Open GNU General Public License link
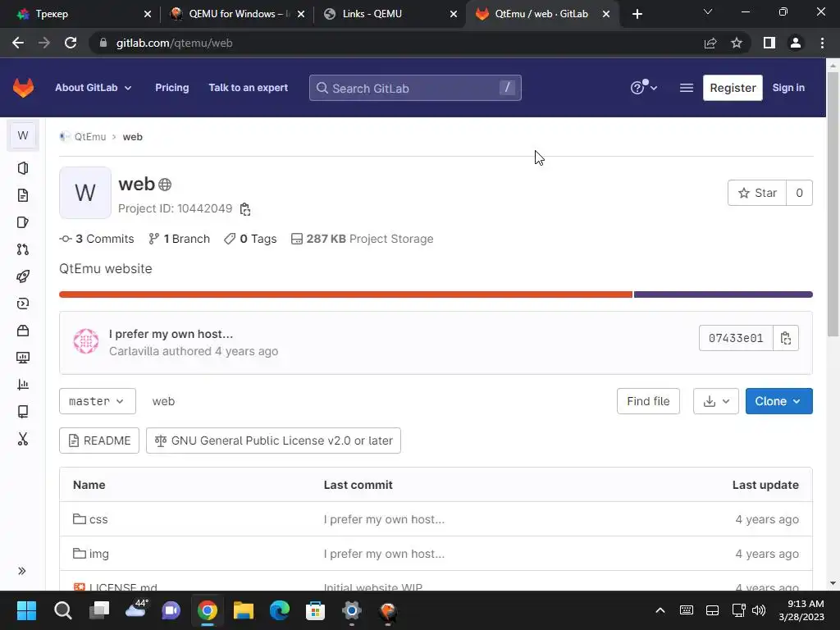This screenshot has height=630, width=840. pos(273,441)
